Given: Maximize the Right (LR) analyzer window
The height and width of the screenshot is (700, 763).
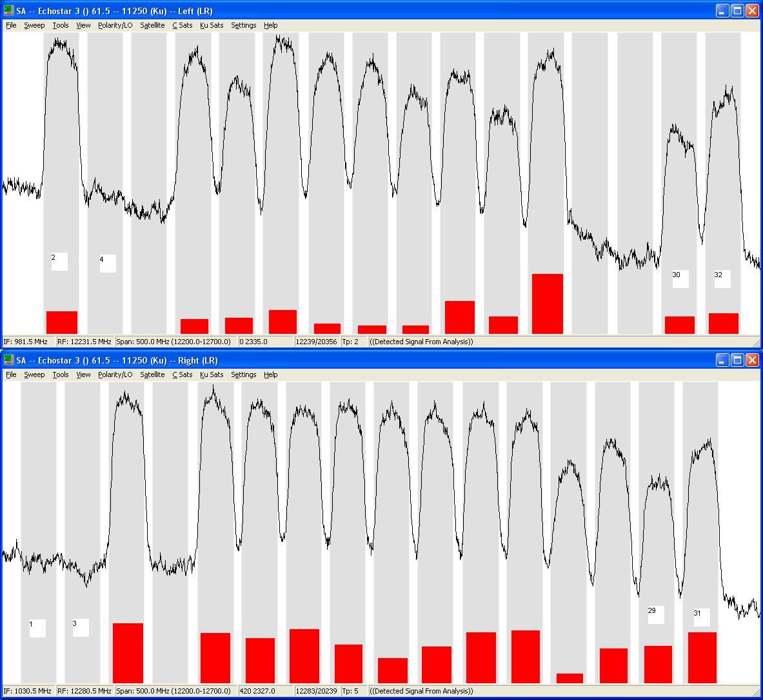Looking at the screenshot, I should (x=737, y=360).
